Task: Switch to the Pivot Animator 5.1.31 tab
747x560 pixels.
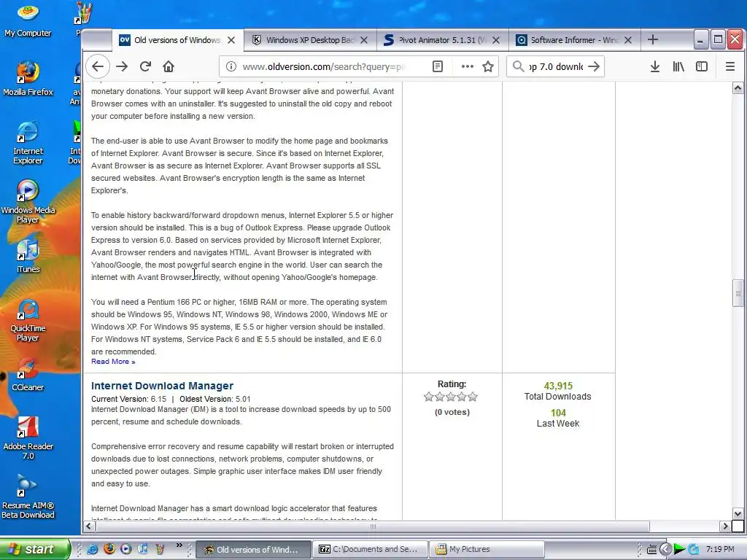Action: [x=442, y=41]
